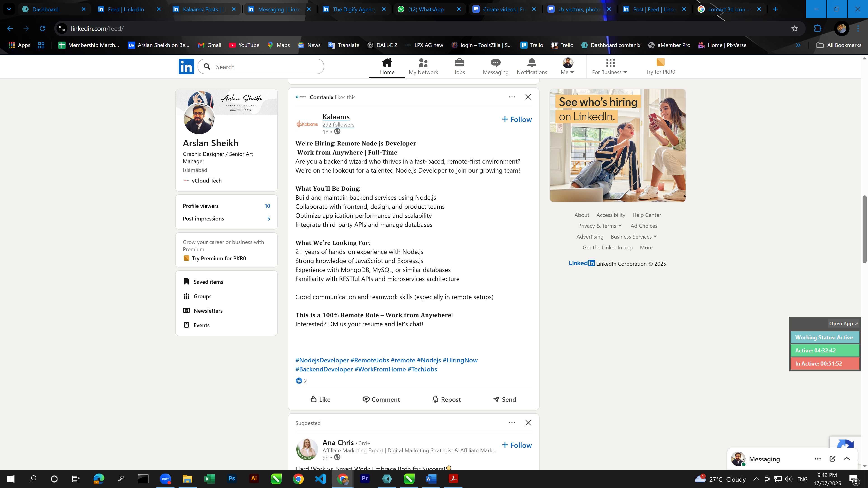This screenshot has height=488, width=868.
Task: Open Help Center link
Action: [647, 215]
